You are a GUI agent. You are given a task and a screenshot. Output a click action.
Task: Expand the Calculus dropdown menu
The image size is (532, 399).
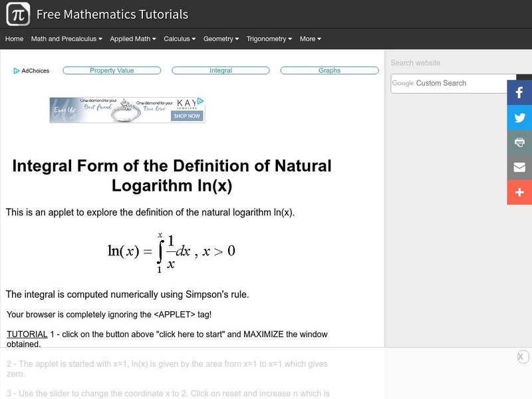click(180, 39)
